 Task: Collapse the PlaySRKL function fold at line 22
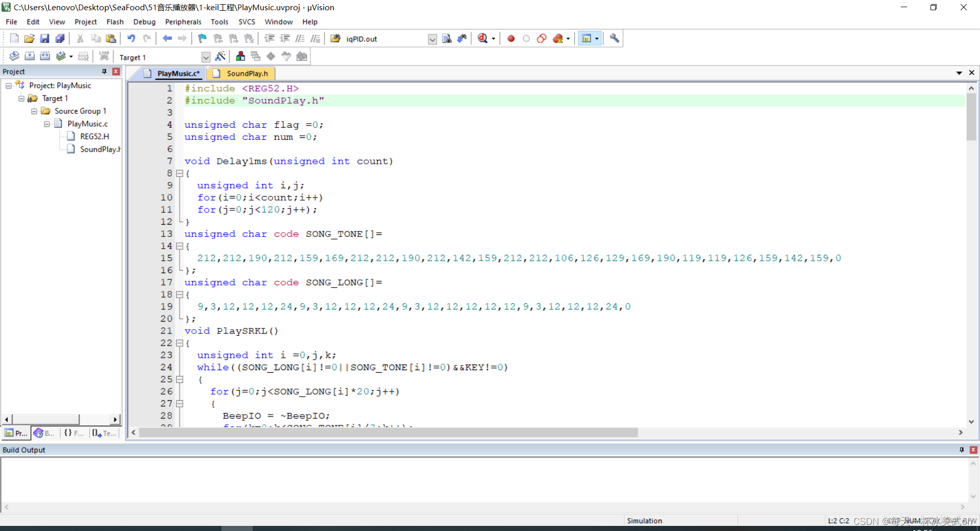(x=179, y=343)
